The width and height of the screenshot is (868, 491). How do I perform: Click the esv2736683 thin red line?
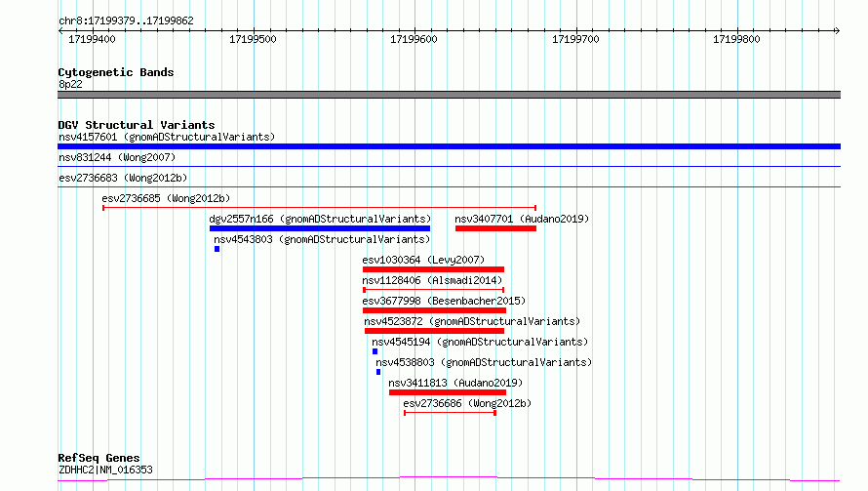coord(449,186)
